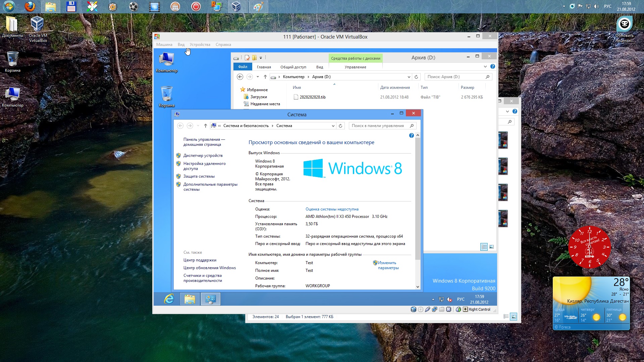
Task: Click the guest network tray icon
Action: [441, 299]
